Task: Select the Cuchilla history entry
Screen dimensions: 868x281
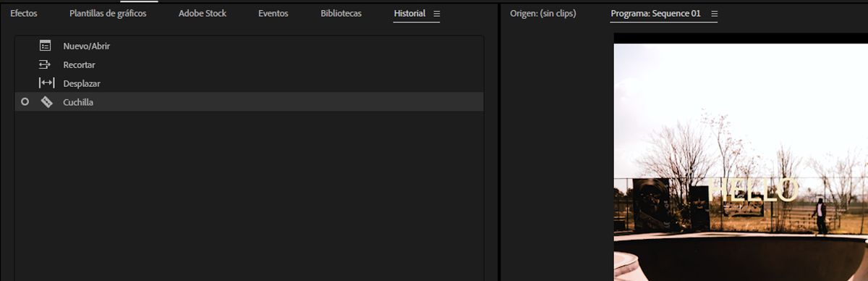Action: pos(249,102)
